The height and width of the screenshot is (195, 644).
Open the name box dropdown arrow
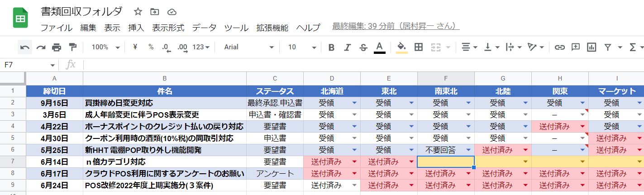(x=52, y=65)
